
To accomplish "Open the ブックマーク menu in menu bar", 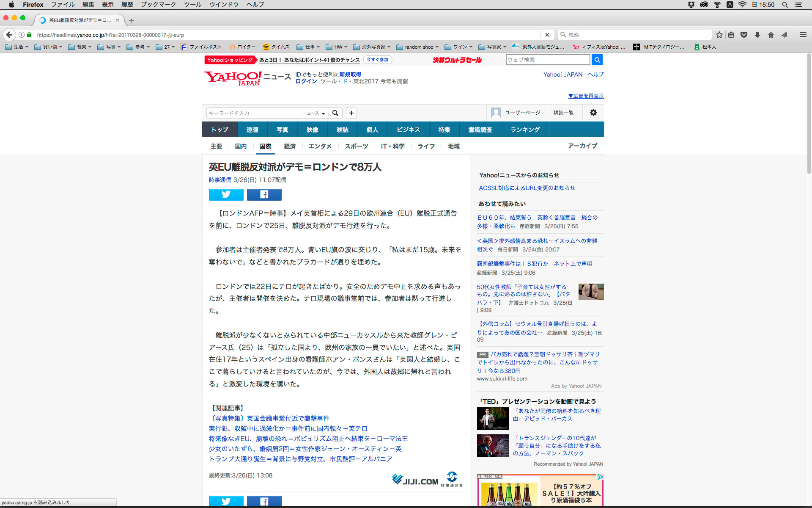I will (158, 5).
